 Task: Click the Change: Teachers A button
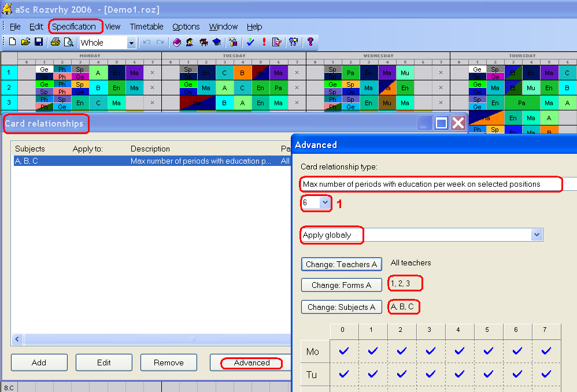click(x=341, y=264)
